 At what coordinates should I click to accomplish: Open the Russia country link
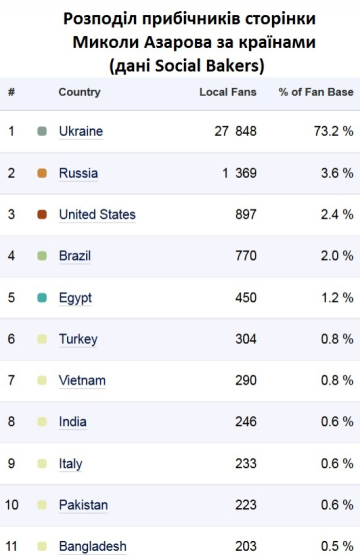[78, 173]
